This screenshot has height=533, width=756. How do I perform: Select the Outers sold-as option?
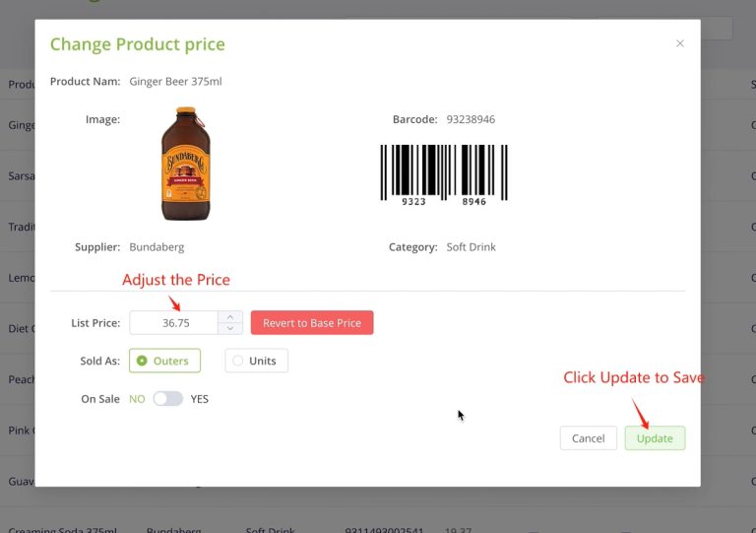[x=164, y=361]
